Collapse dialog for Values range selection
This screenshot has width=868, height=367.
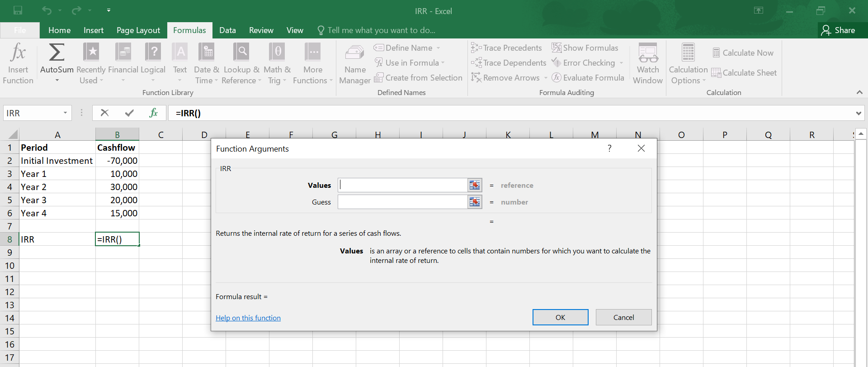click(475, 185)
